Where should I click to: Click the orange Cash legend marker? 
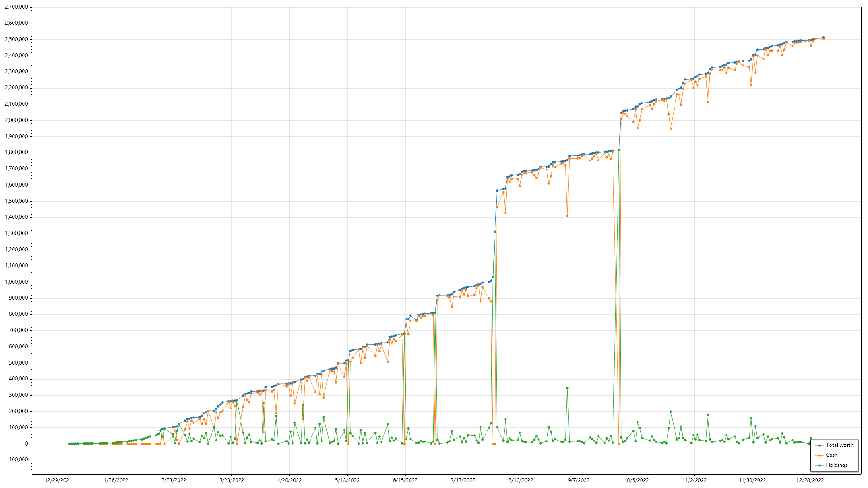pos(819,455)
